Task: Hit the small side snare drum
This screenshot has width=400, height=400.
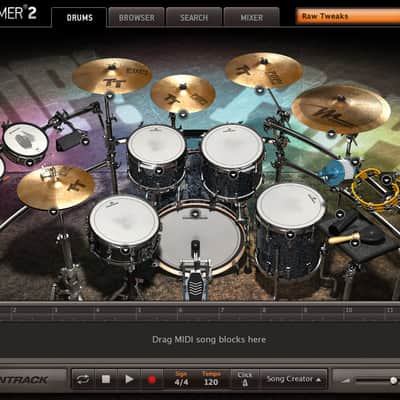Action: [25, 141]
